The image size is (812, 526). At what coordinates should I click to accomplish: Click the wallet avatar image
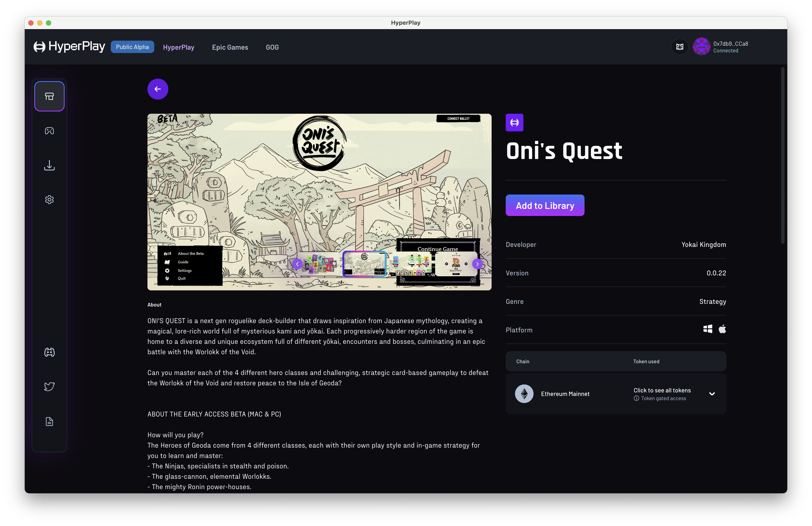pos(701,46)
